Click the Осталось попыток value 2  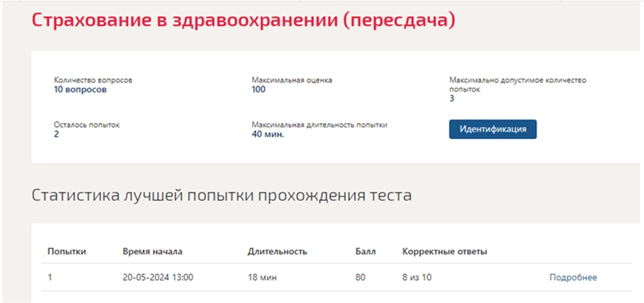56,134
